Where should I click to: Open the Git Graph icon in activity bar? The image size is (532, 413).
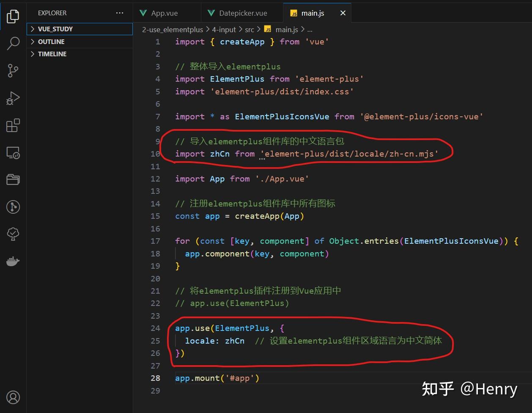[x=13, y=207]
